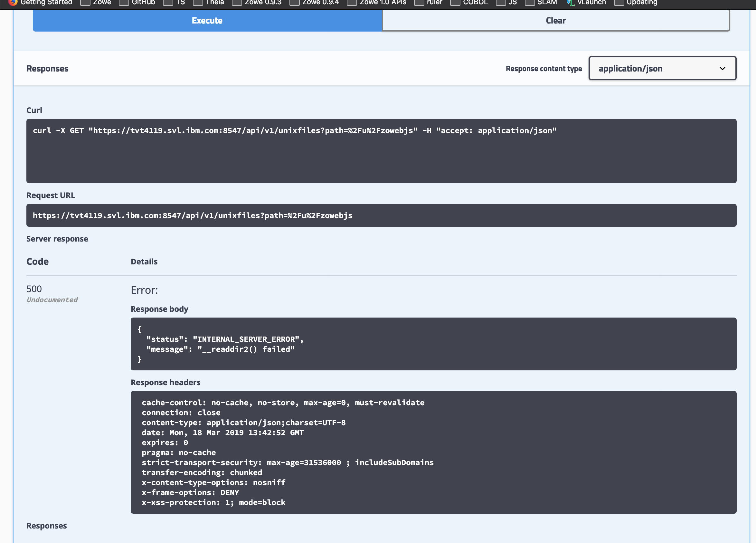Click the x-content-type-options: nosniff header
Image resolution: width=756 pixels, height=543 pixels.
point(213,483)
